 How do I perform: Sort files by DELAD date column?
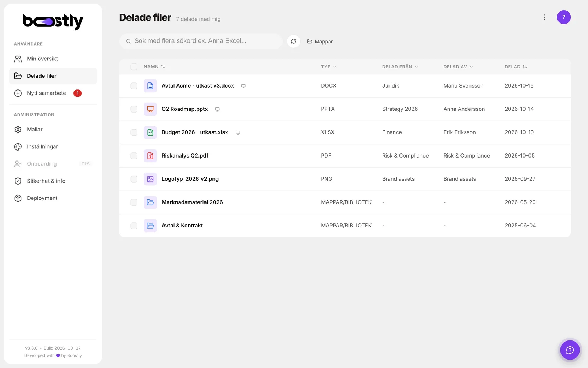coord(516,67)
